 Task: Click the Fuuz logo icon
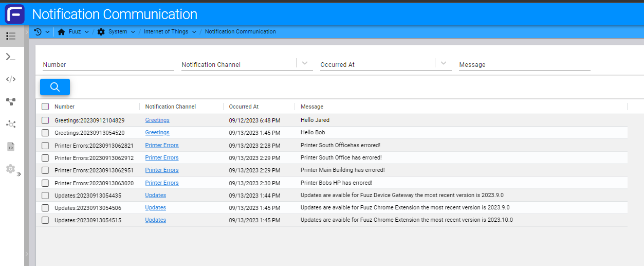click(x=15, y=14)
